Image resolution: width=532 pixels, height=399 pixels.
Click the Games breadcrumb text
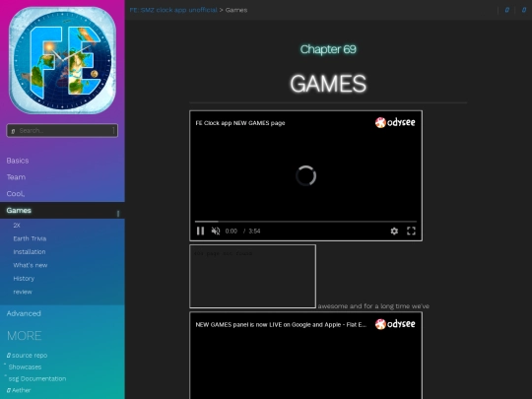(x=236, y=10)
